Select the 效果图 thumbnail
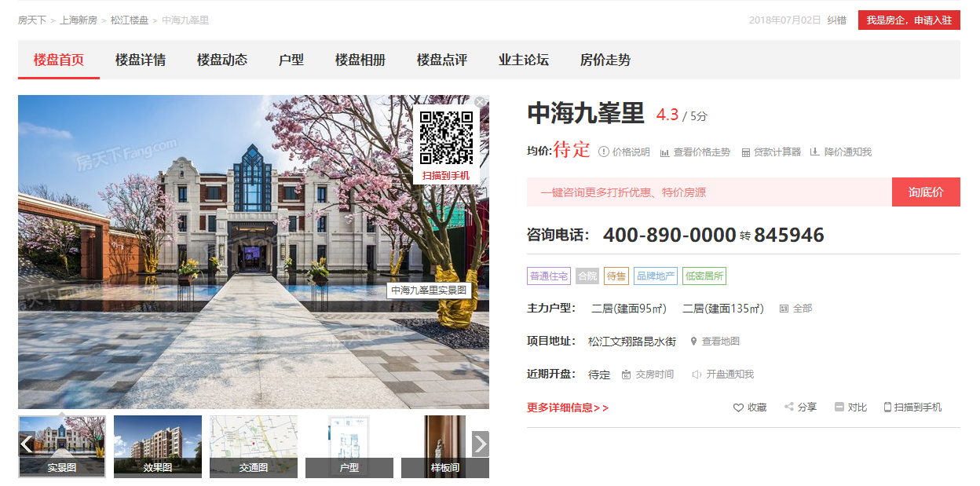The width and height of the screenshot is (980, 486). [158, 447]
